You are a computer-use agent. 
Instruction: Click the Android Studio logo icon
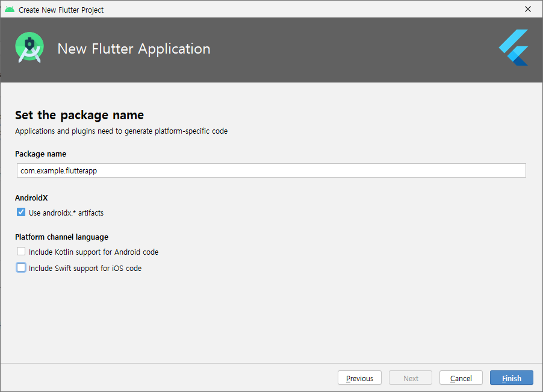(29, 48)
